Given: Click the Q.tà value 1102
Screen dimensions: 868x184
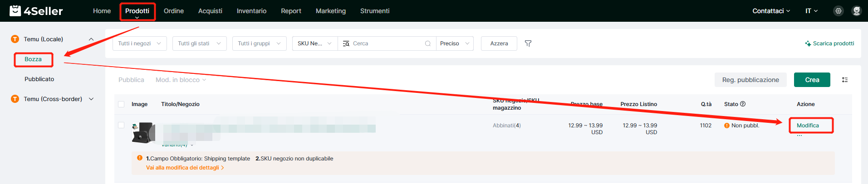Looking at the screenshot, I should pyautogui.click(x=706, y=126).
